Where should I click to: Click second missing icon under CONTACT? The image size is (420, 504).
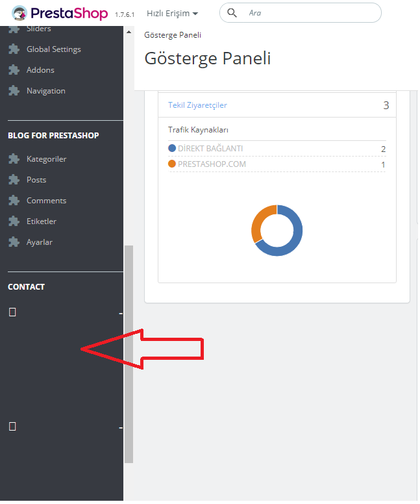12,427
